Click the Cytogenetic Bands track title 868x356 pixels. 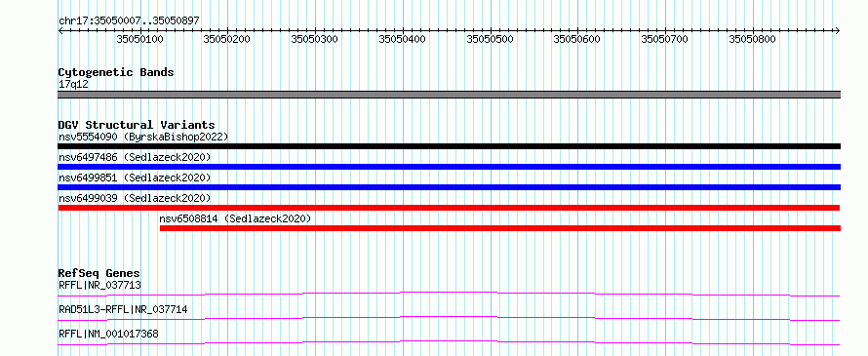(x=116, y=72)
